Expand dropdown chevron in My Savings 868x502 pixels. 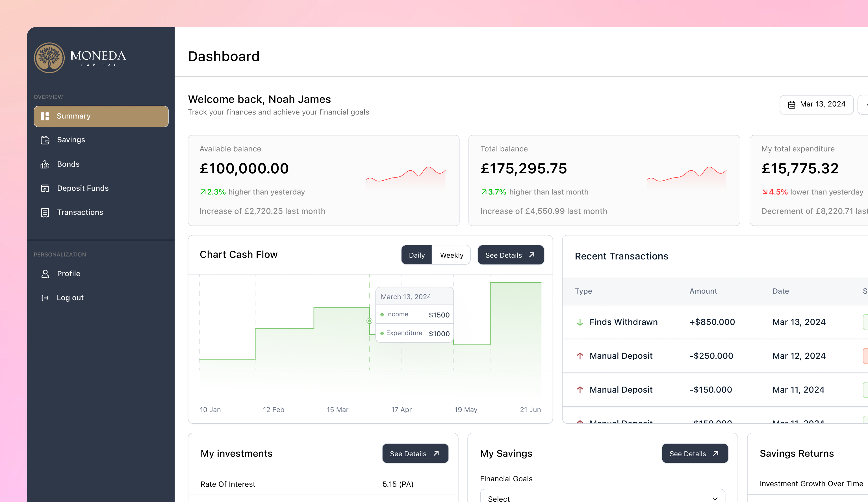pyautogui.click(x=715, y=498)
